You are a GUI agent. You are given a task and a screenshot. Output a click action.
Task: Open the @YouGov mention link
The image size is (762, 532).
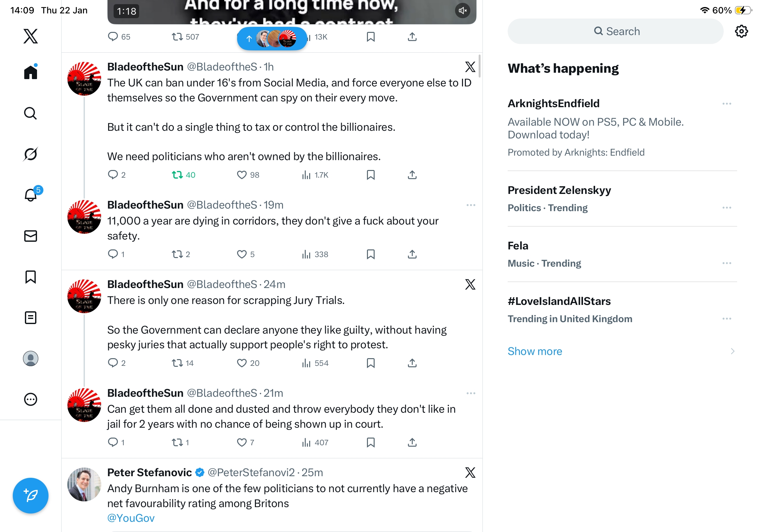[131, 518]
